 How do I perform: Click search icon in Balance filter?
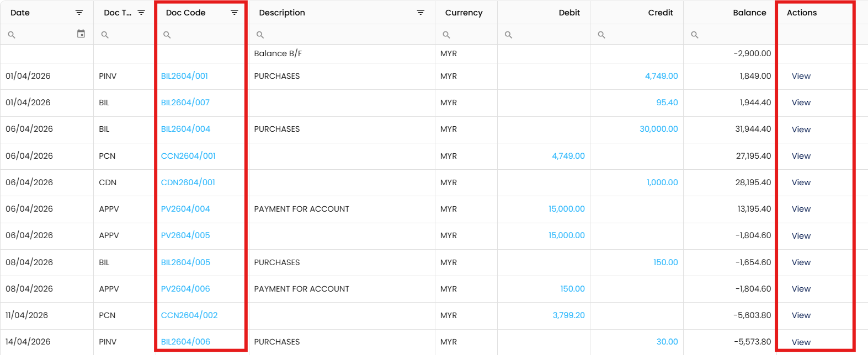tap(695, 35)
